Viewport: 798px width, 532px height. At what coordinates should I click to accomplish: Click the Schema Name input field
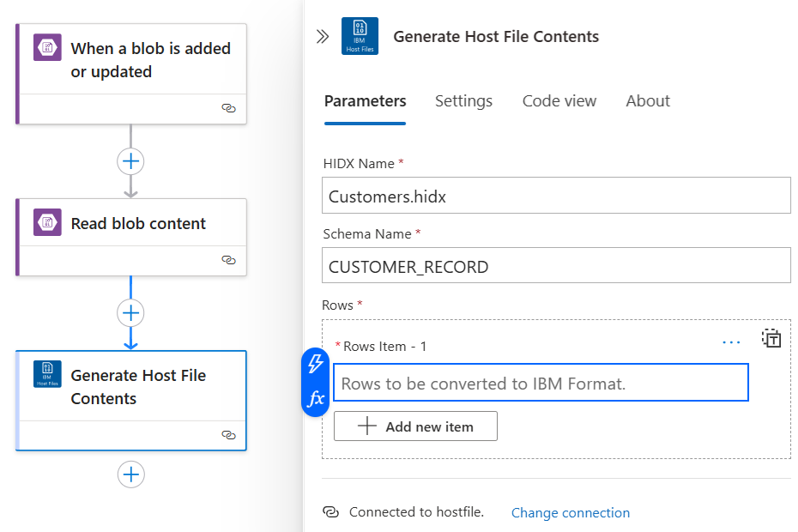click(x=556, y=266)
